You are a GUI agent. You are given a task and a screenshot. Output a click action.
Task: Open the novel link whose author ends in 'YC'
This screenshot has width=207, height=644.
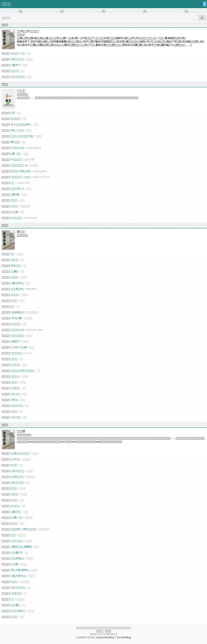point(23,529)
